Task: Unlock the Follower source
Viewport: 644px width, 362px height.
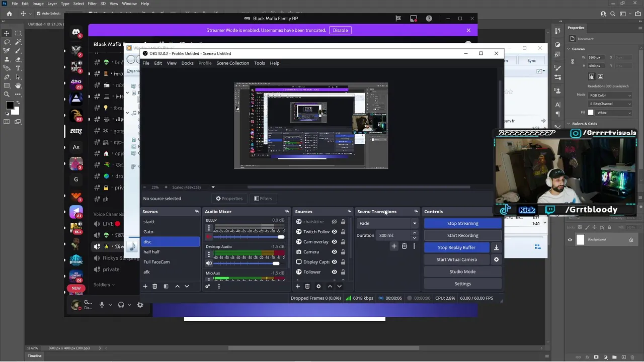Action: tap(343, 272)
